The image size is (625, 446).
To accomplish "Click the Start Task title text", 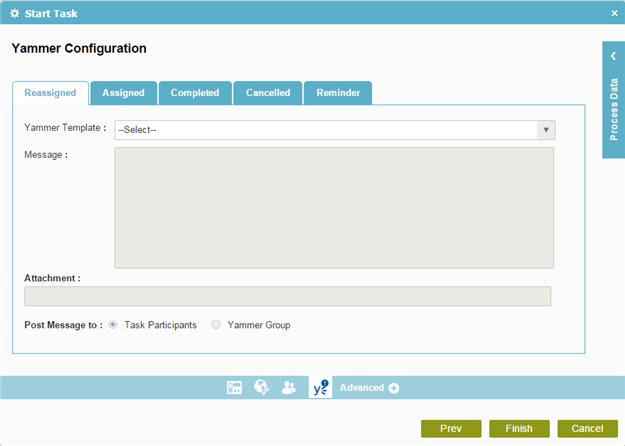I will point(51,14).
